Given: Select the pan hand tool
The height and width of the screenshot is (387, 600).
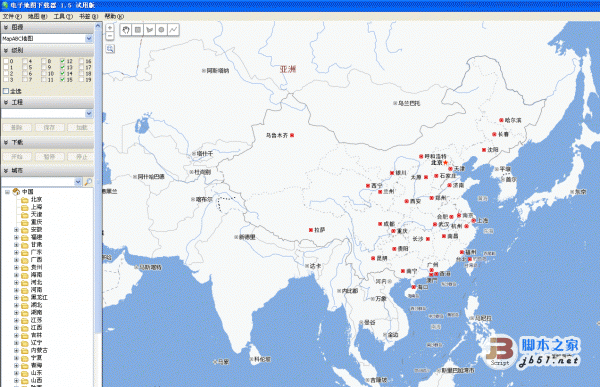Looking at the screenshot, I should pos(126,30).
